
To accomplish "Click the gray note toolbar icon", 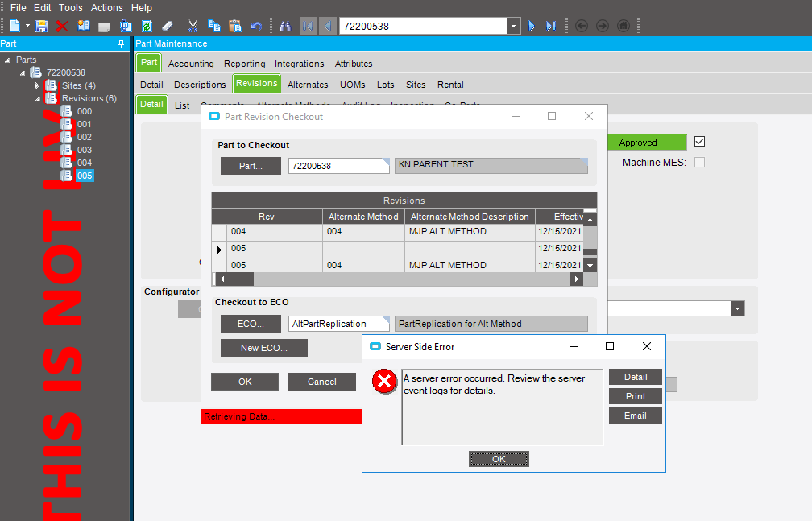I will (x=105, y=26).
